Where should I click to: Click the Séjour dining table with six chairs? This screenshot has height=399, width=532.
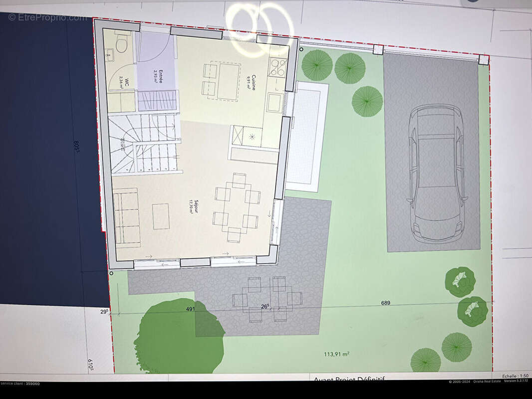click(237, 207)
